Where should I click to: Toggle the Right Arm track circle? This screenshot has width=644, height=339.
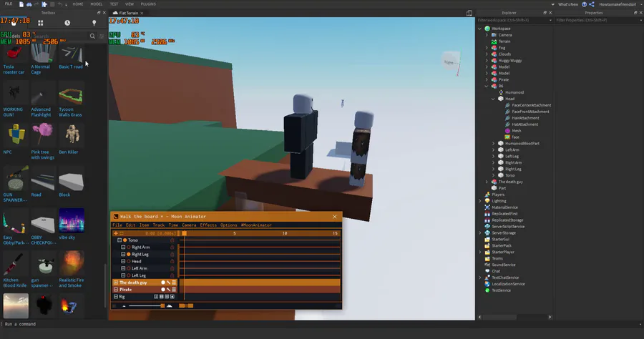point(129,247)
